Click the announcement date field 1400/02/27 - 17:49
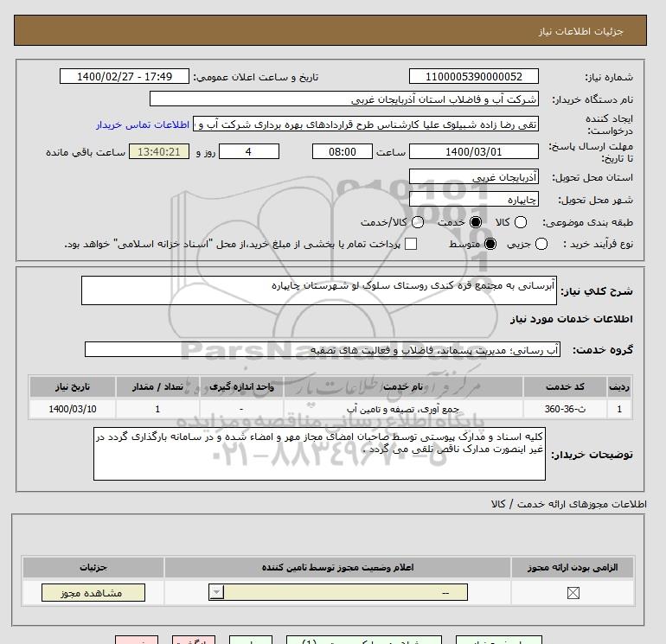666x644 pixels. (125, 76)
